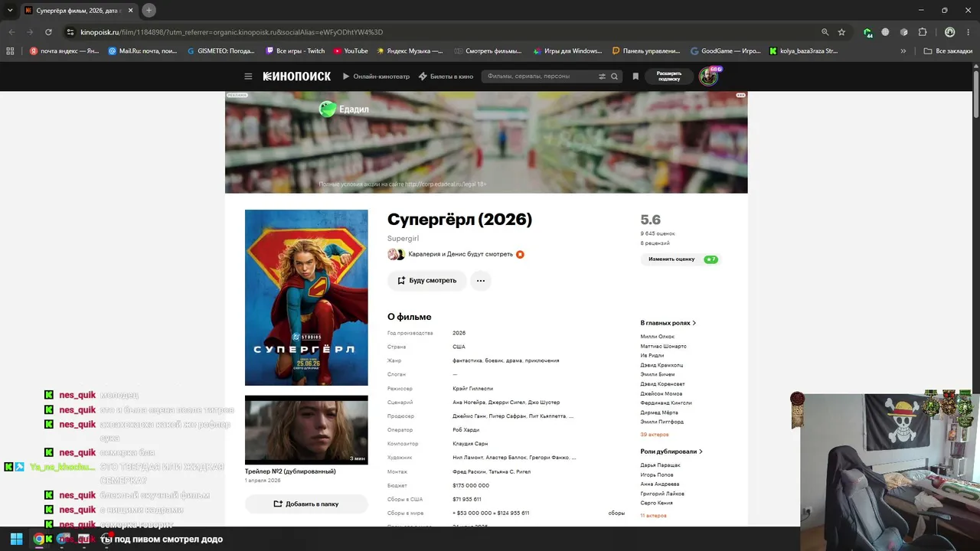Image resolution: width=980 pixels, height=551 pixels.
Task: Open 8 рецензий link
Action: (x=655, y=243)
